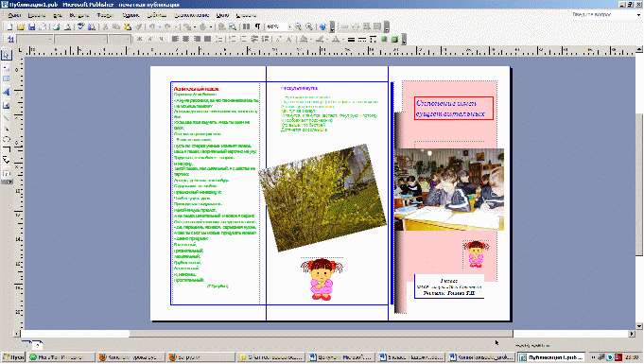The width and height of the screenshot is (644, 364).
Task: Toggle the Numbering list button
Action: pyautogui.click(x=231, y=39)
